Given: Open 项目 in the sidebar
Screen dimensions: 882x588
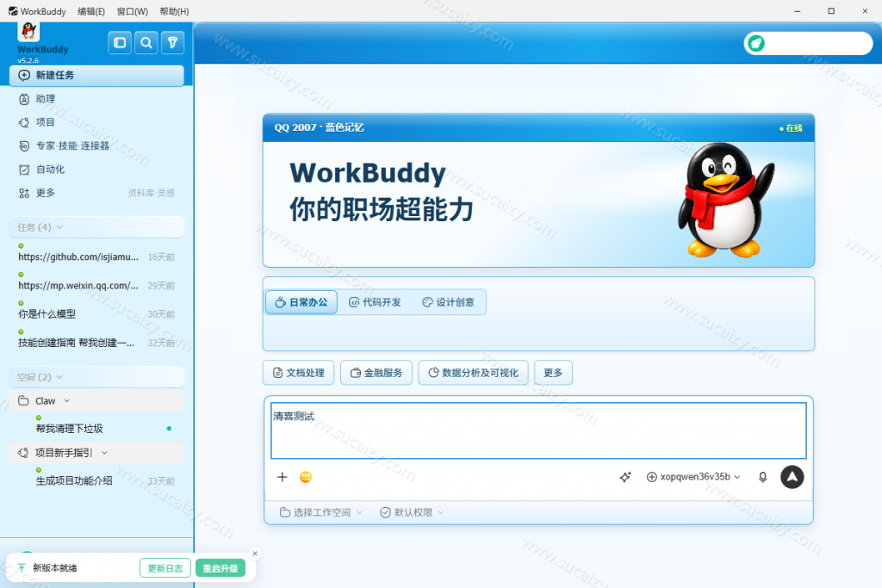Looking at the screenshot, I should 96,122.
